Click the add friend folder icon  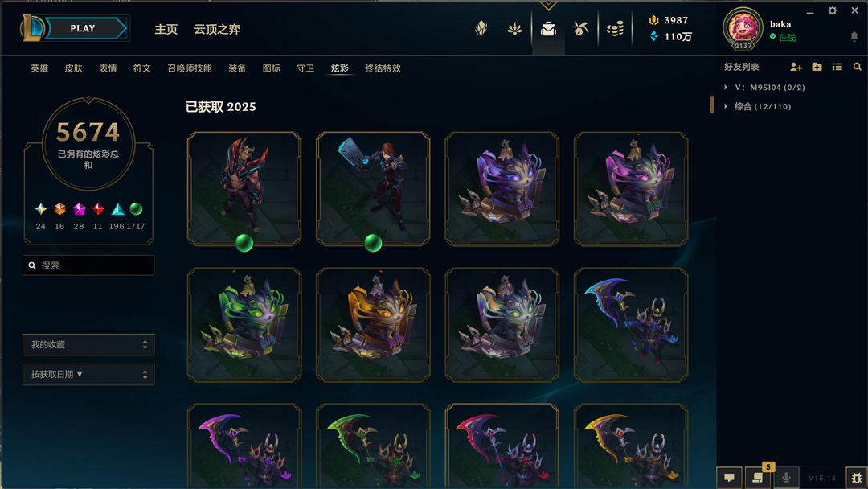pos(817,67)
